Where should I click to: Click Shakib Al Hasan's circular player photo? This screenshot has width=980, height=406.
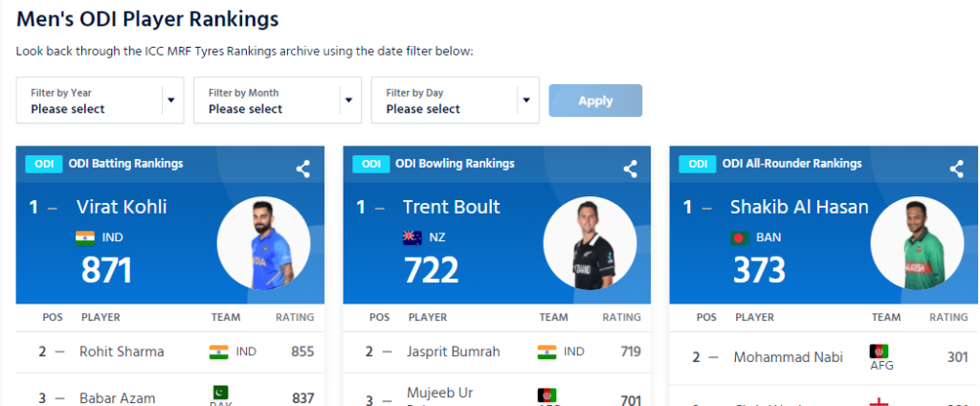tap(917, 243)
